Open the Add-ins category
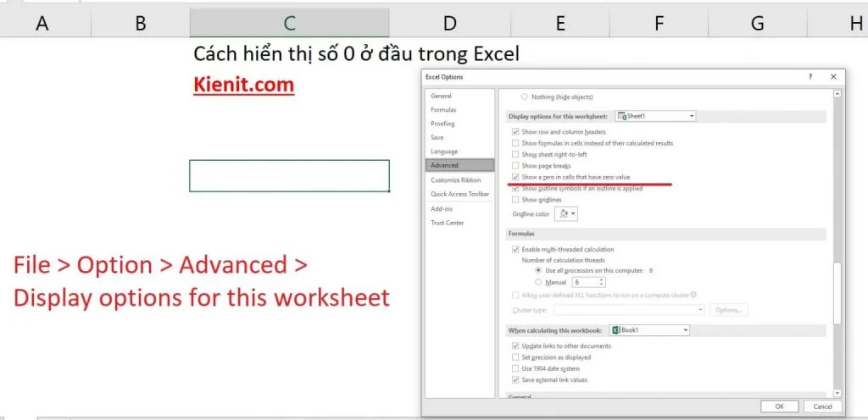Viewport: 868px width, 420px height. pyautogui.click(x=442, y=209)
